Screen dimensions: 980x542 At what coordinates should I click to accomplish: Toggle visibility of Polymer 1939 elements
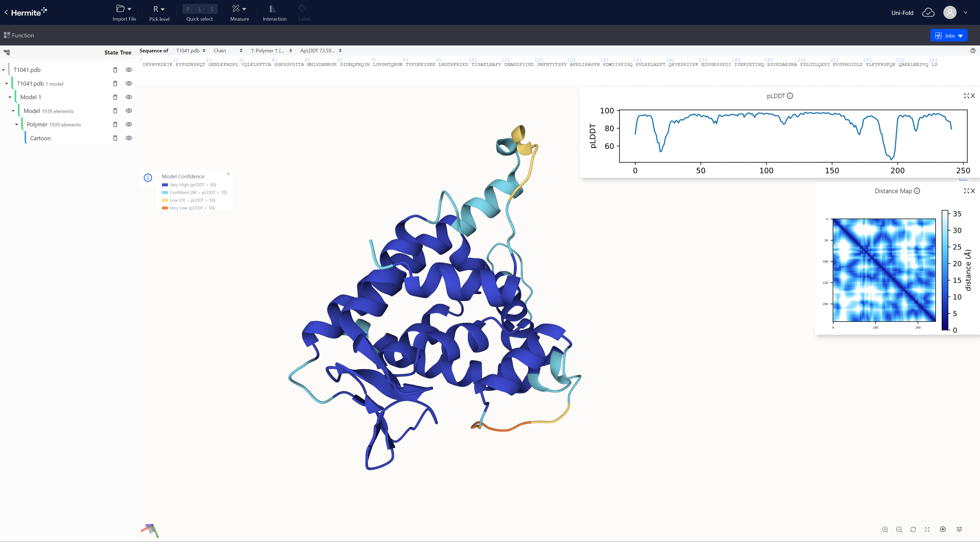(129, 125)
